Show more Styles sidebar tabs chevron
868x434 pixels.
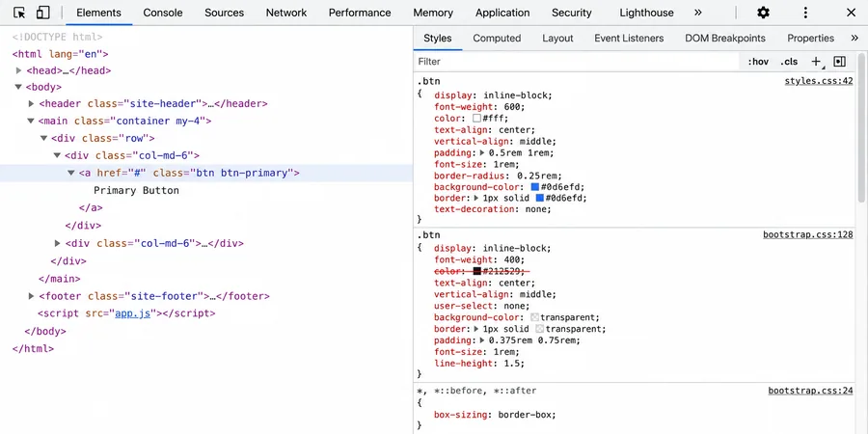click(x=854, y=39)
